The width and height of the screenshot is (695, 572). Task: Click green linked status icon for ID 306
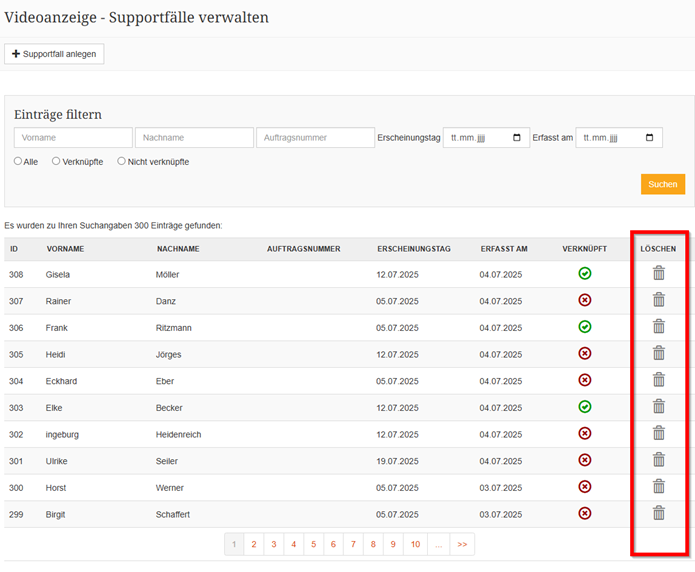tap(585, 327)
